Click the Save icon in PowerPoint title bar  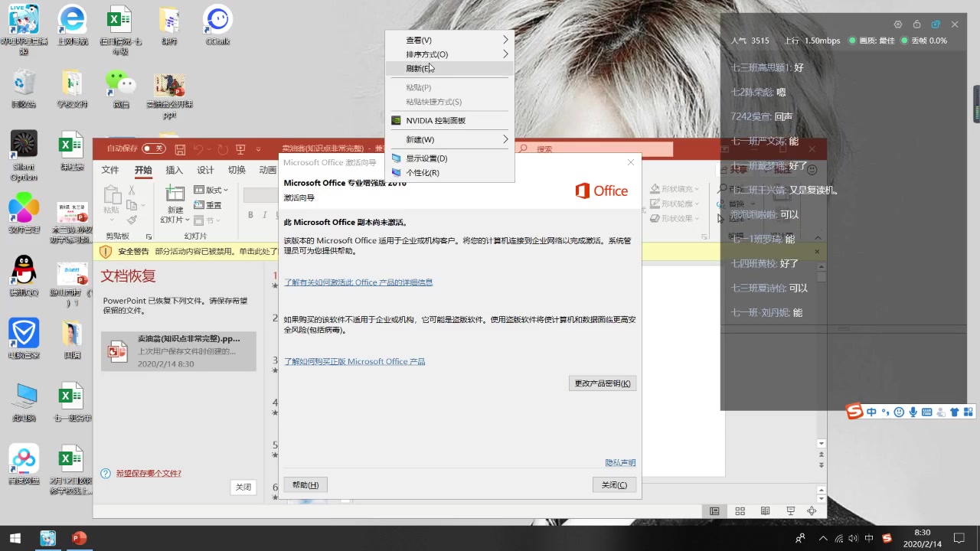pos(181,149)
